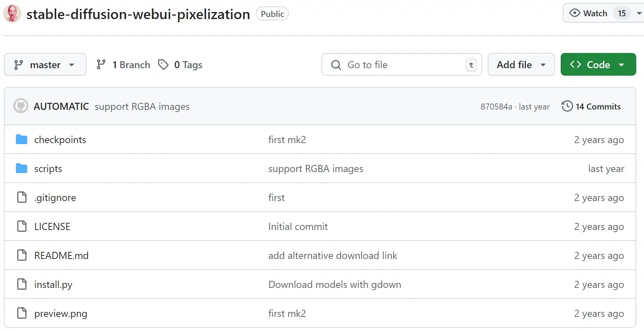Open the repository owner avatar

[x=12, y=13]
